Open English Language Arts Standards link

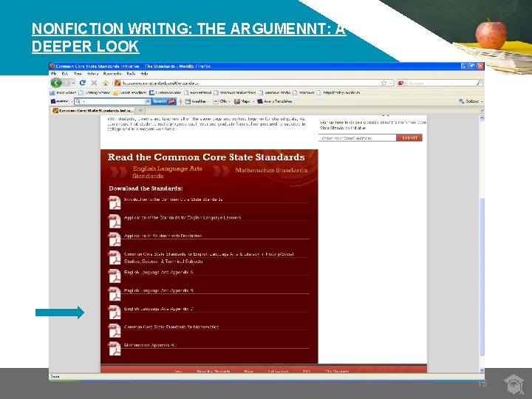pyautogui.click(x=167, y=172)
